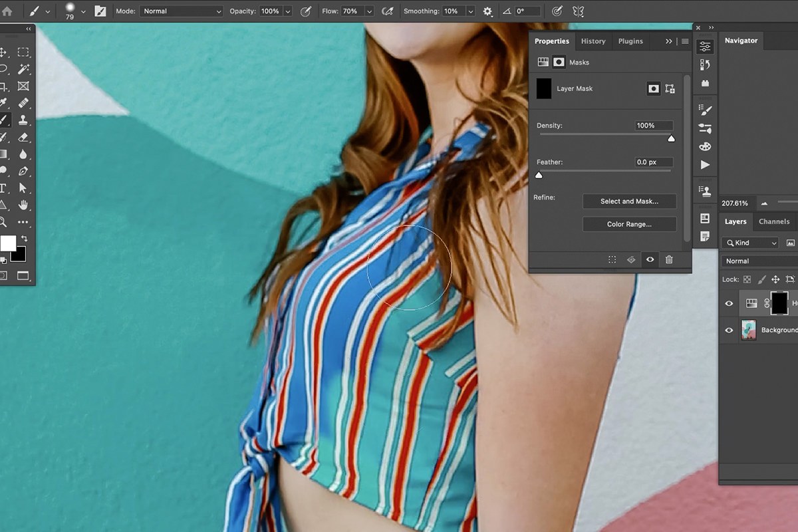Load selection from mask icon
798x532 pixels.
[x=612, y=260]
